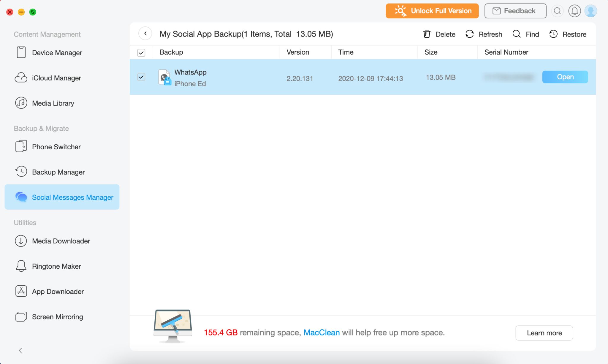Select the WhatsApp backup name text
This screenshot has width=608, height=364.
point(190,72)
